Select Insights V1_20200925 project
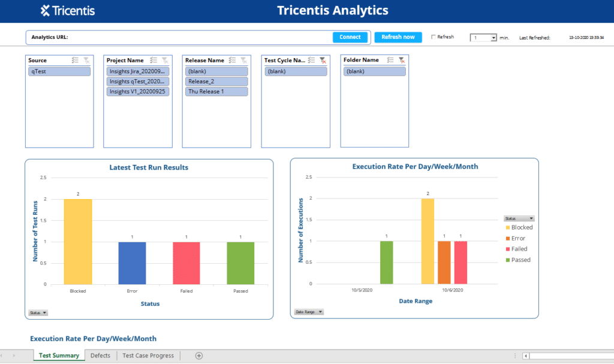Viewport: 614px width, 364px height. [x=138, y=91]
